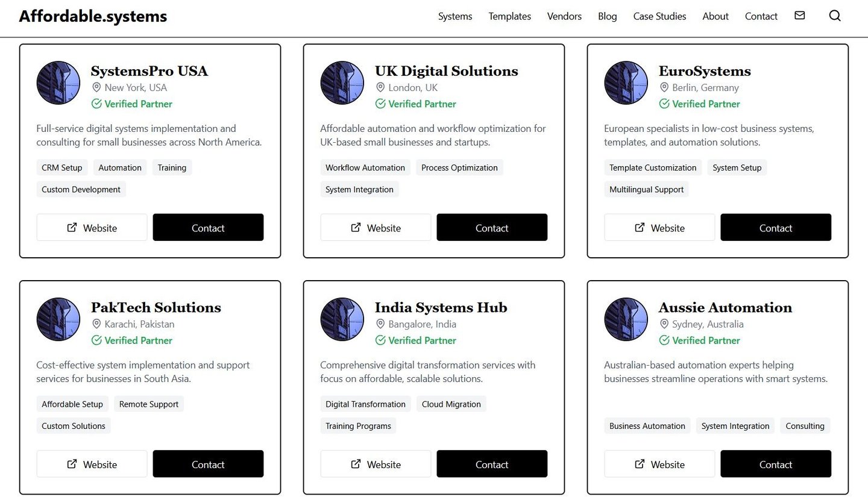Screen dimensions: 868x497
Task: Go to Templates page in navigation
Action: (x=509, y=16)
